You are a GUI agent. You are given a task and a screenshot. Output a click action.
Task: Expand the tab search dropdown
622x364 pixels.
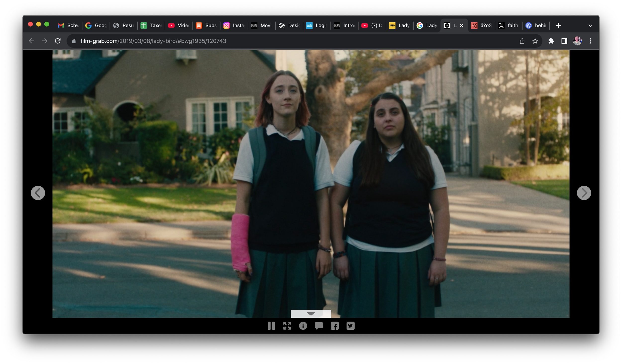[x=590, y=25]
